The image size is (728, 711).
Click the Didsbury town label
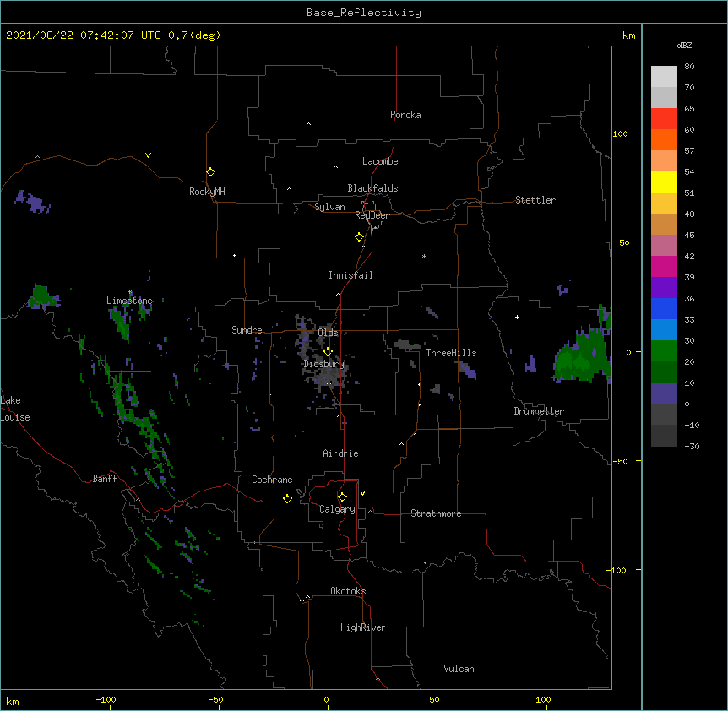pos(324,364)
